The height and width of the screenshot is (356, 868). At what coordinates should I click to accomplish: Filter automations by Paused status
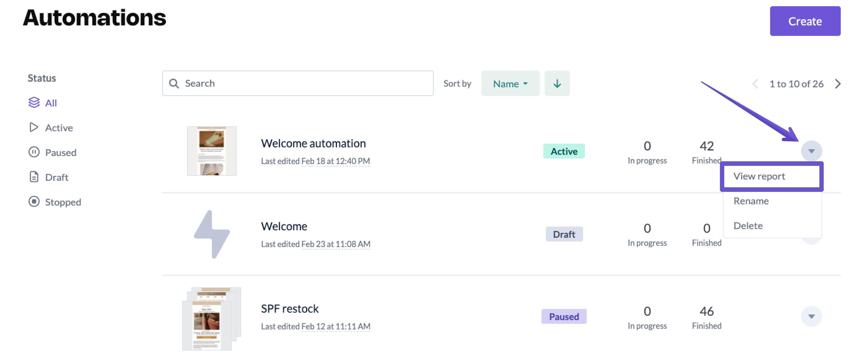tap(60, 153)
